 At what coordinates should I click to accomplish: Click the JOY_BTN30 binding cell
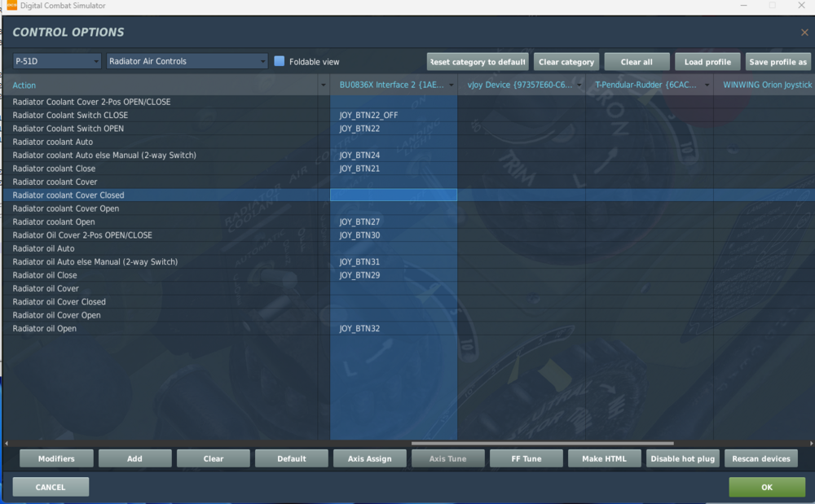pyautogui.click(x=394, y=235)
